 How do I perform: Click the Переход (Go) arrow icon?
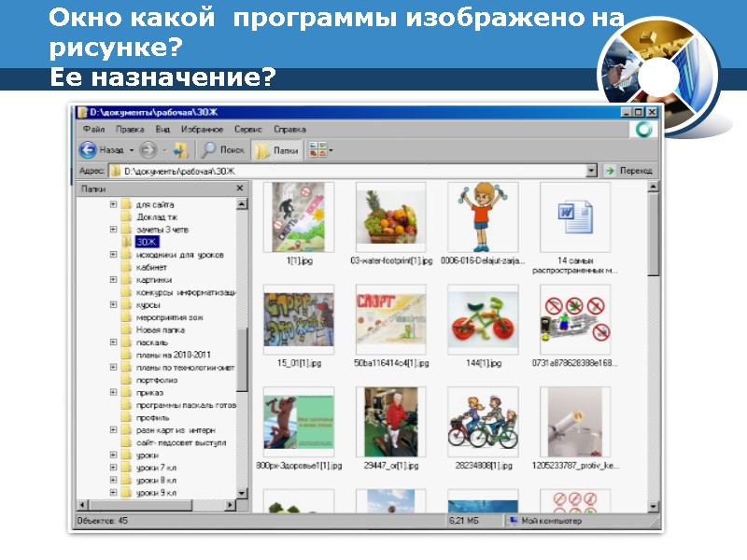tap(610, 171)
